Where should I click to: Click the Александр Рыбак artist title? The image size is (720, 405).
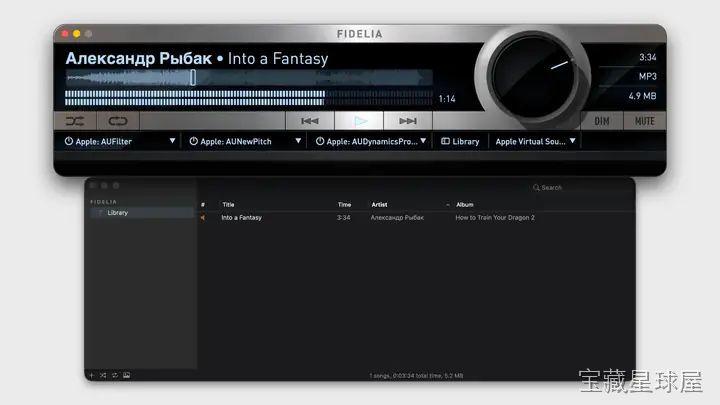tap(139, 59)
